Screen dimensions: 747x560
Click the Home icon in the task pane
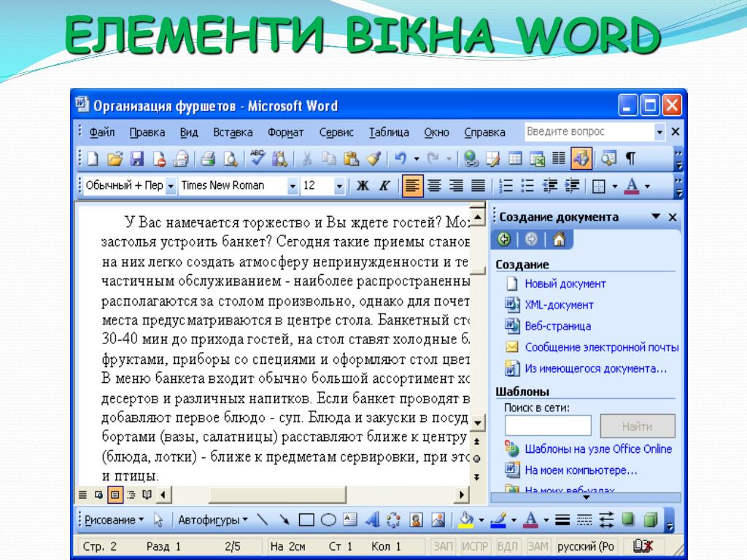tap(559, 239)
